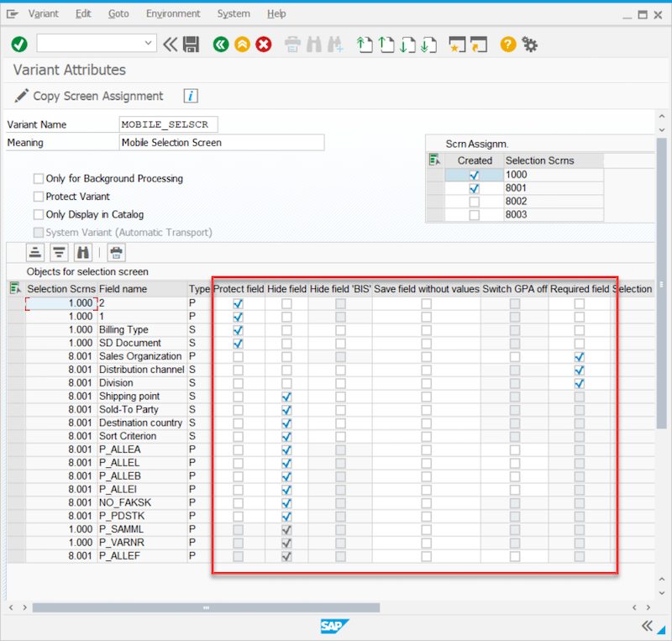Select the Destination country field name cell

pyautogui.click(x=143, y=423)
